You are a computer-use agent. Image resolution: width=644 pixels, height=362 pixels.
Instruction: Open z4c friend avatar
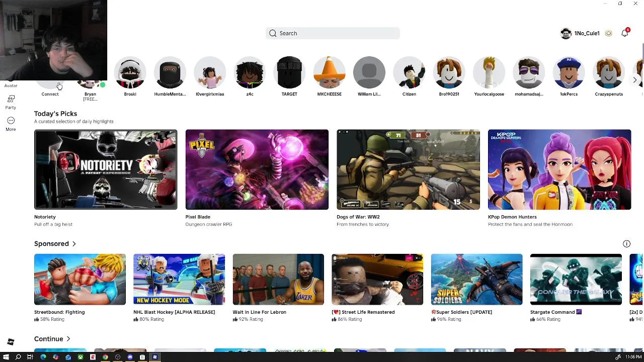click(250, 72)
